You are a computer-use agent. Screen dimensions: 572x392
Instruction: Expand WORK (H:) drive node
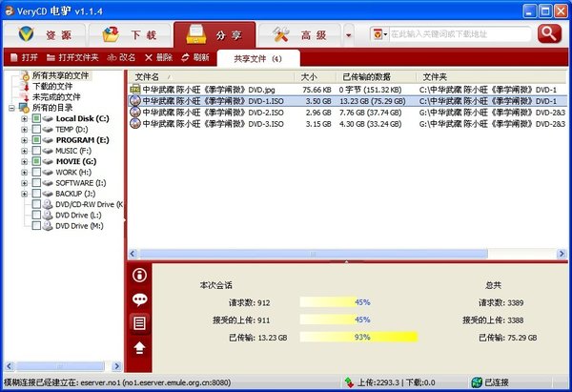tap(25, 173)
